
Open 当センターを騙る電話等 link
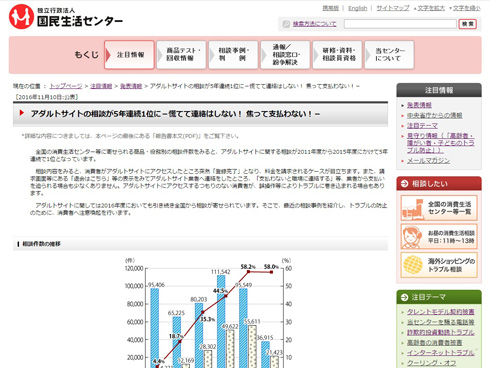point(440,322)
